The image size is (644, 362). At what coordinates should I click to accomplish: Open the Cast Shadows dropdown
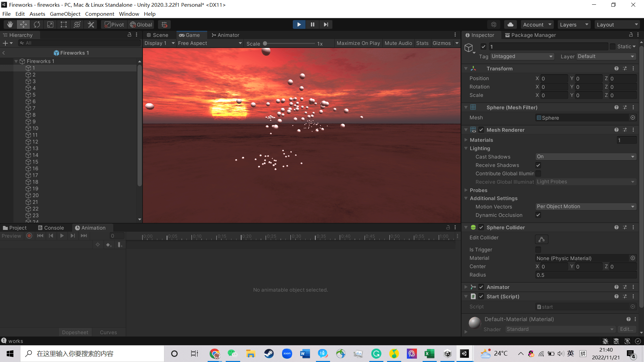coord(585,156)
